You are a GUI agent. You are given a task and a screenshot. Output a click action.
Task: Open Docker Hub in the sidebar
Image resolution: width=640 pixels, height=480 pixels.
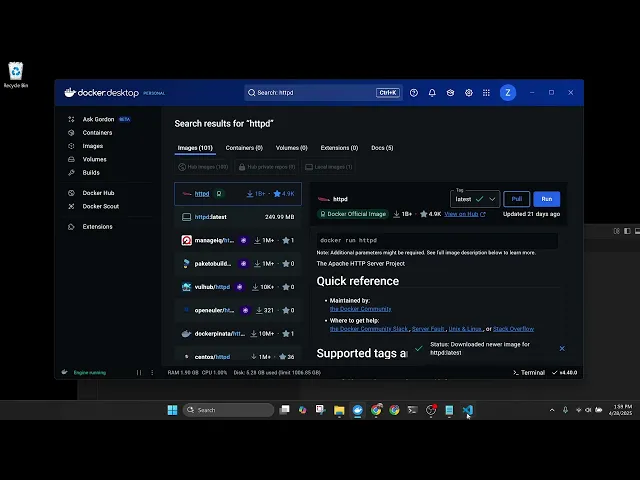(98, 193)
